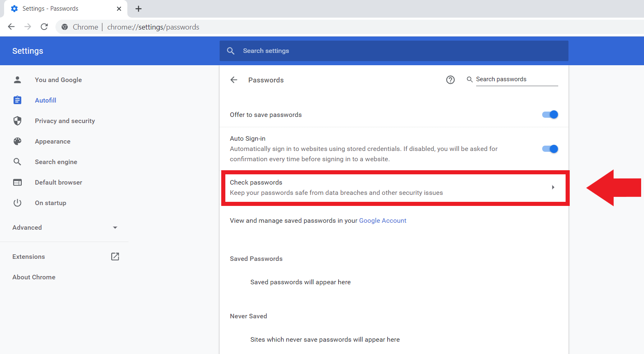
Task: Open Appearance settings section
Action: pyautogui.click(x=53, y=141)
